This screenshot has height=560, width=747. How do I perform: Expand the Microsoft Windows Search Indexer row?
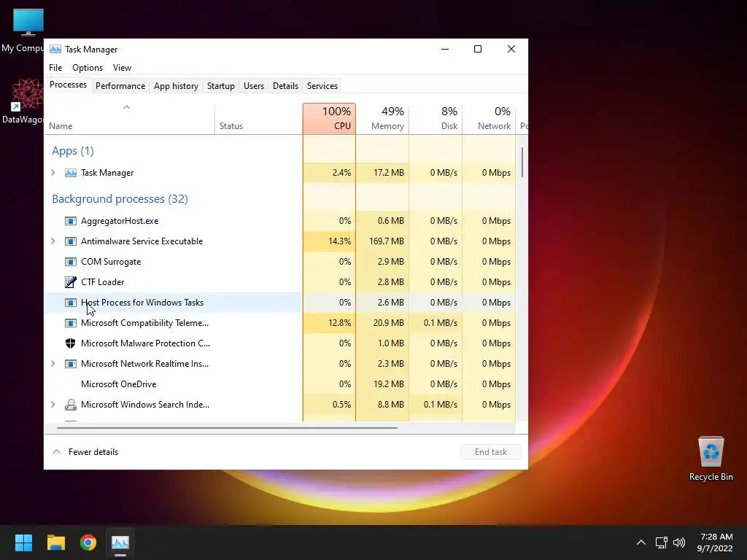[53, 405]
